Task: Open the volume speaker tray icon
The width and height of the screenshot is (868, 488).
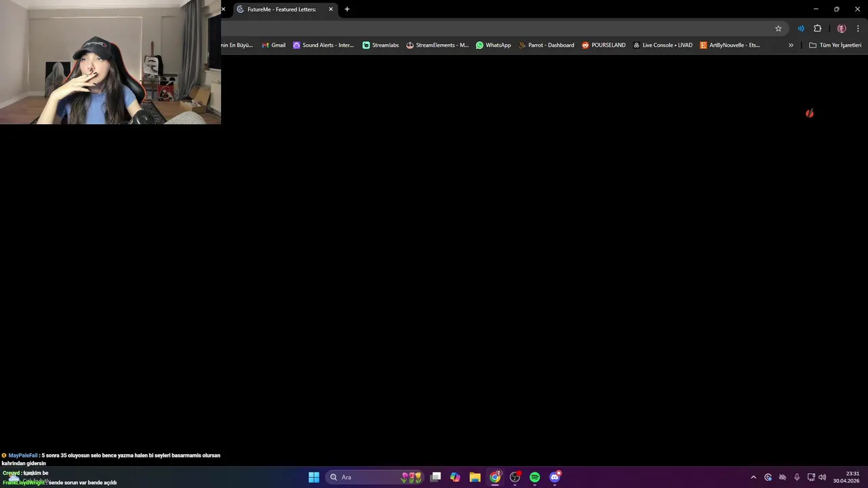Action: click(822, 477)
